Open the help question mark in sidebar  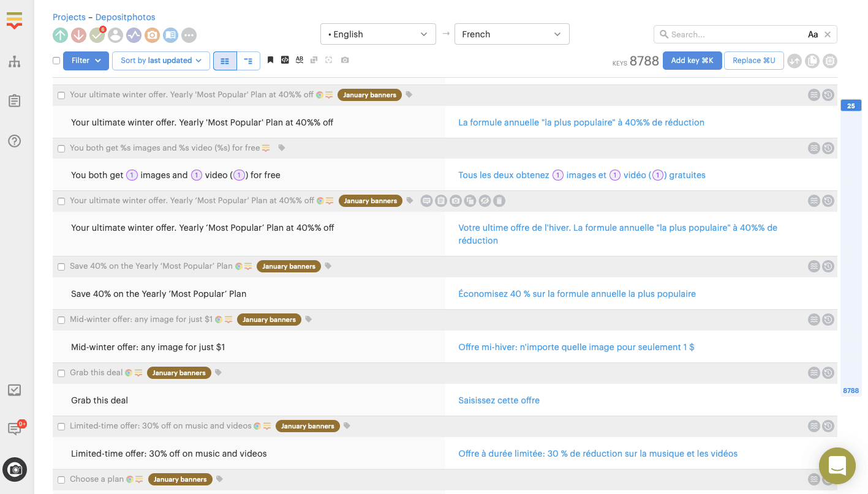point(15,141)
